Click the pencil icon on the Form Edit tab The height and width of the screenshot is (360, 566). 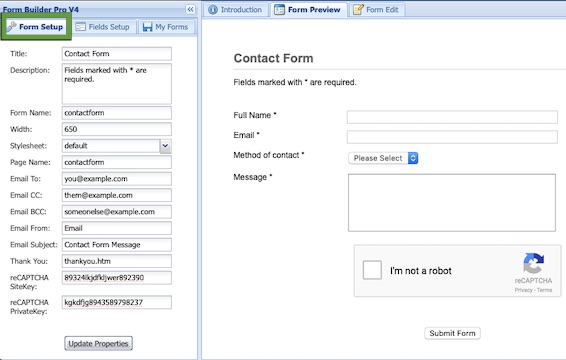pyautogui.click(x=358, y=9)
